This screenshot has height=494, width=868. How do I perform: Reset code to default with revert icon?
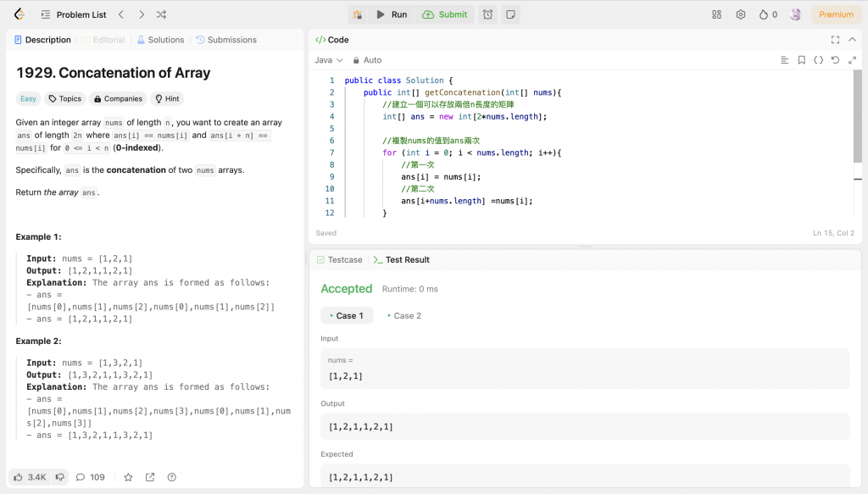click(x=835, y=60)
